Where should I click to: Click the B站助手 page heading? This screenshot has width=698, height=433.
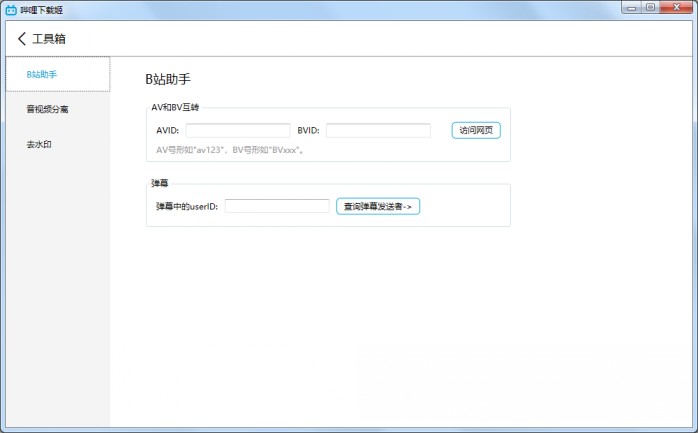[168, 79]
